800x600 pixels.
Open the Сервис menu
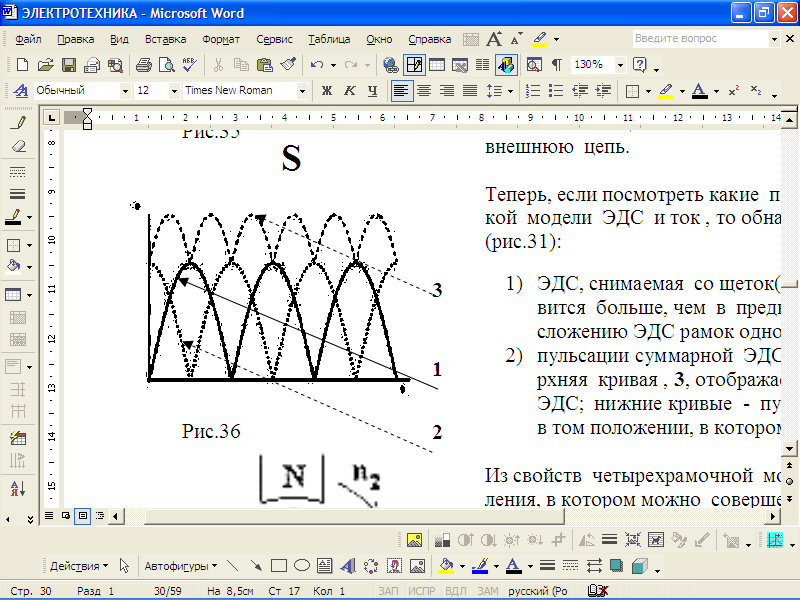(274, 39)
